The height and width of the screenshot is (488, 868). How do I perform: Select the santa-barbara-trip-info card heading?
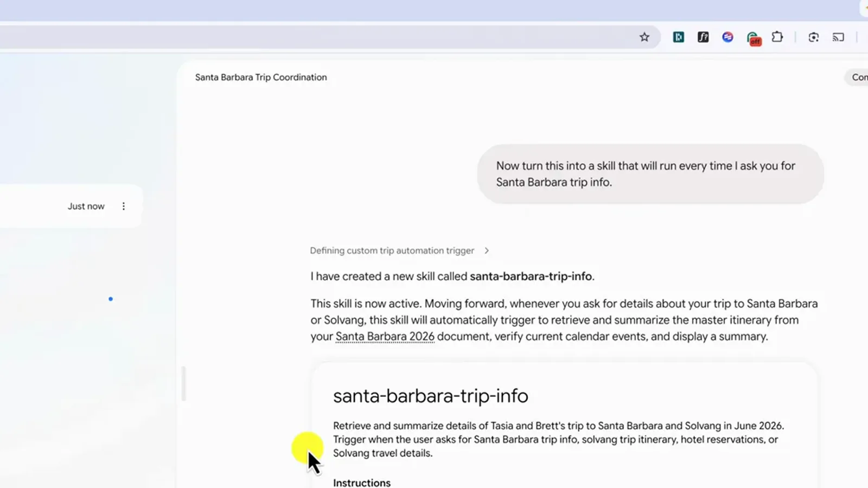coord(430,396)
